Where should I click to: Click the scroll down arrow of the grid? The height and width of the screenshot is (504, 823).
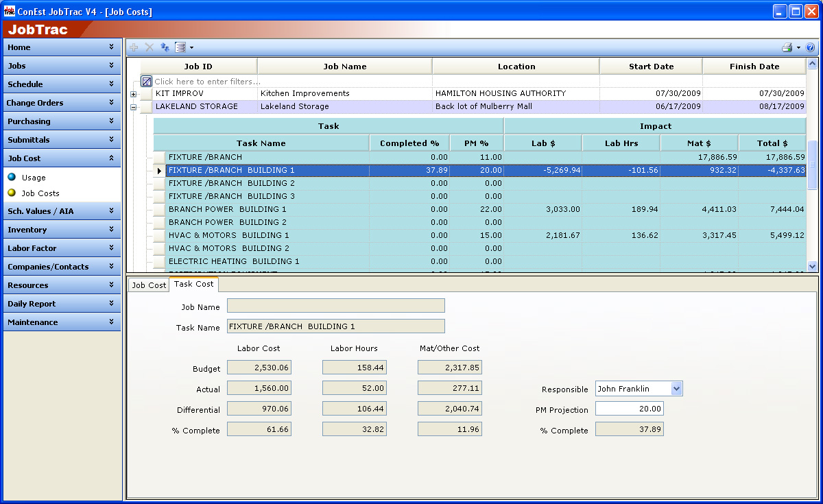click(813, 266)
